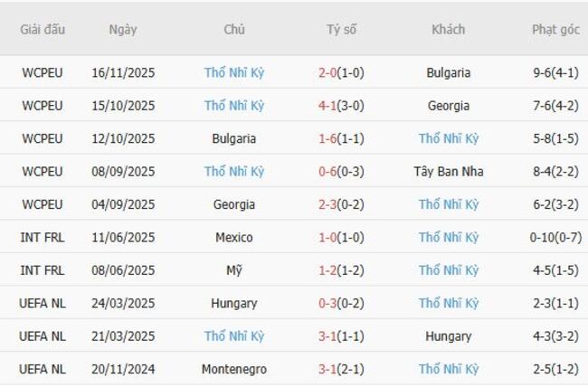Click the "Tỷ số" column header
The image size is (588, 387).
pyautogui.click(x=342, y=29)
